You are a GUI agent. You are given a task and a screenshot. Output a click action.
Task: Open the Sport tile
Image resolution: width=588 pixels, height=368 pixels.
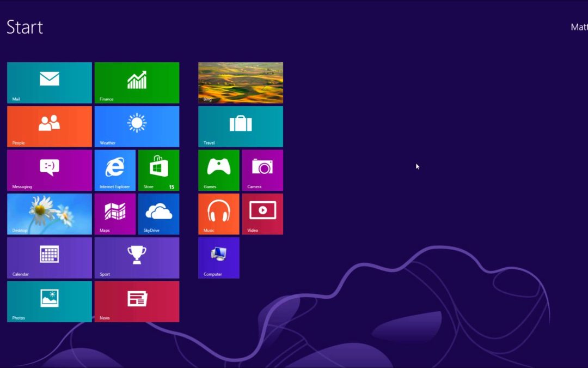[137, 258]
